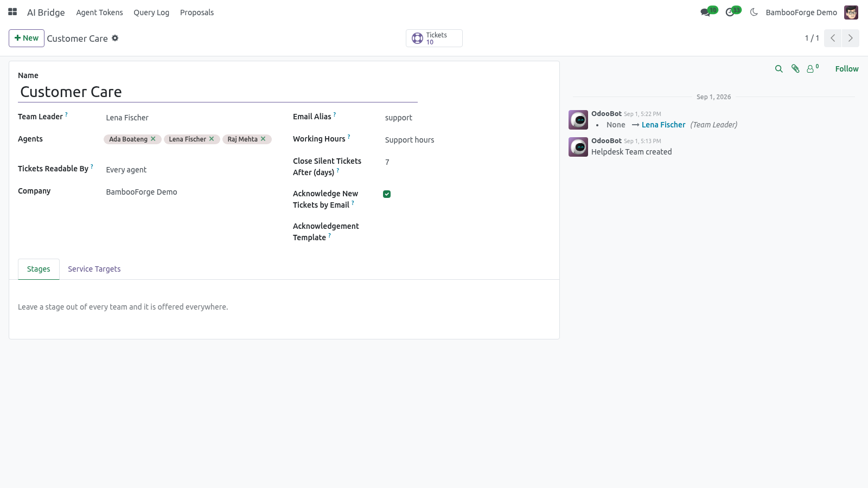Show help tooltip for Team Leader
The height and width of the screenshot is (488, 868).
pos(66,114)
